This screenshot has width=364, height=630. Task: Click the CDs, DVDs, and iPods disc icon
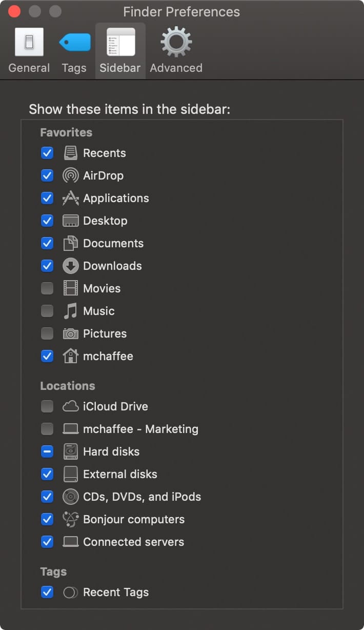(x=70, y=497)
